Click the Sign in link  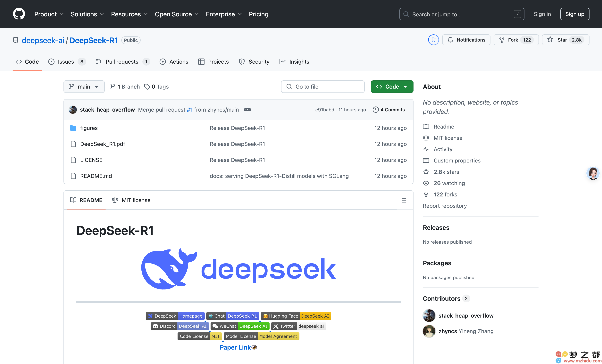coord(542,14)
